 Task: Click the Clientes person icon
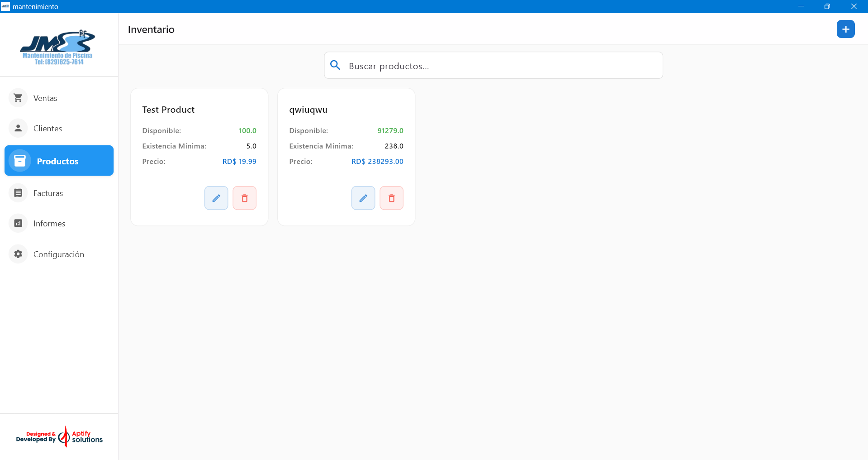click(18, 128)
